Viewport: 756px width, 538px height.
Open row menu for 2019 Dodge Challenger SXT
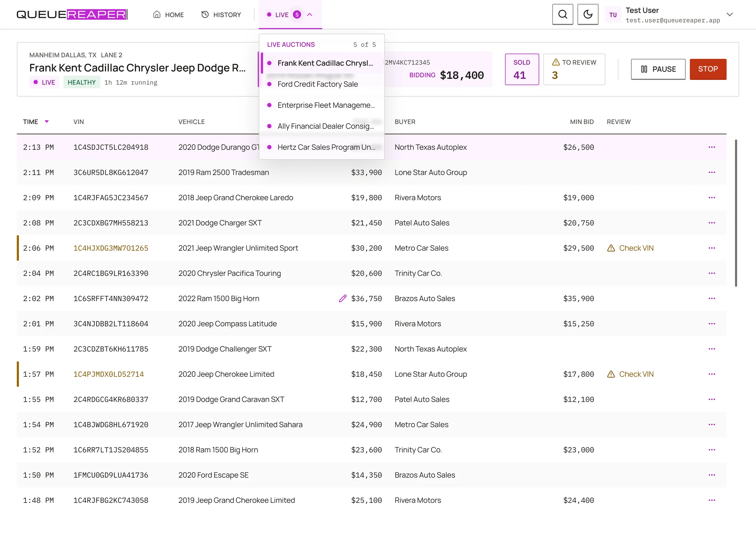tap(712, 349)
